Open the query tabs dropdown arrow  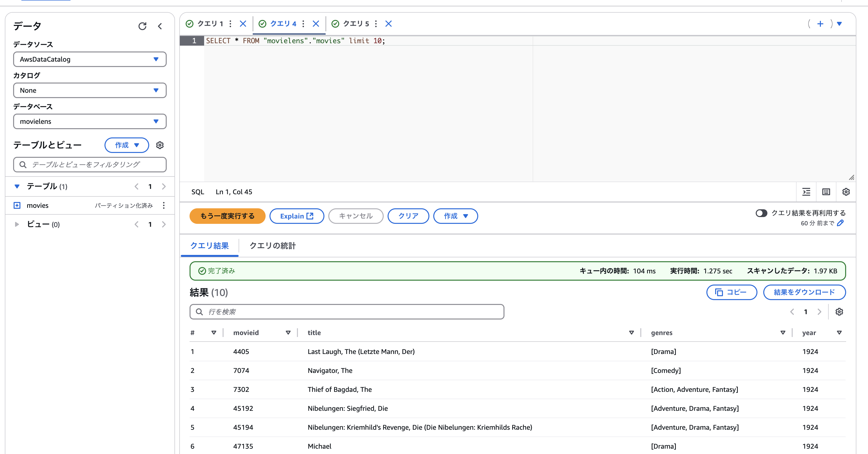tap(840, 24)
